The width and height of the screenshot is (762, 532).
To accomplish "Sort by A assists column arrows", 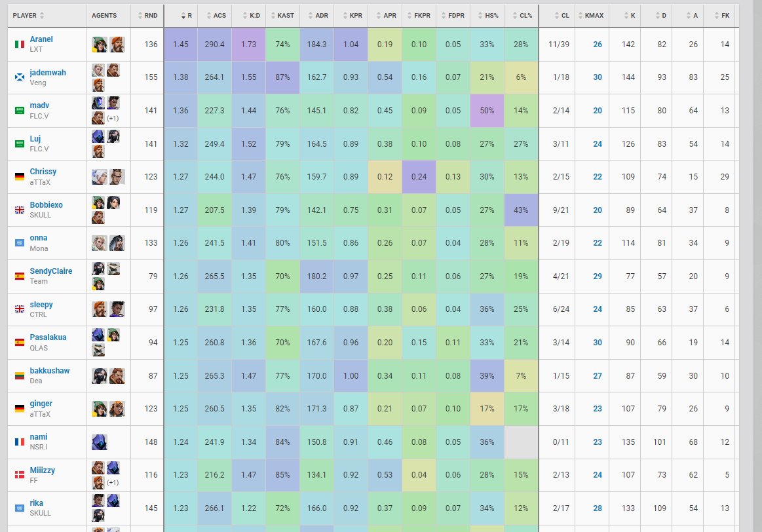I will click(x=689, y=16).
